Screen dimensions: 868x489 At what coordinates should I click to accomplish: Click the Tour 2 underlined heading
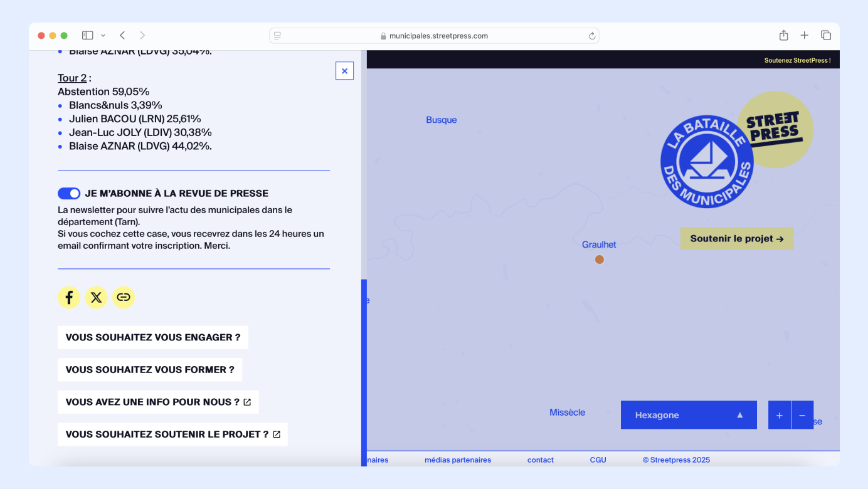point(72,78)
